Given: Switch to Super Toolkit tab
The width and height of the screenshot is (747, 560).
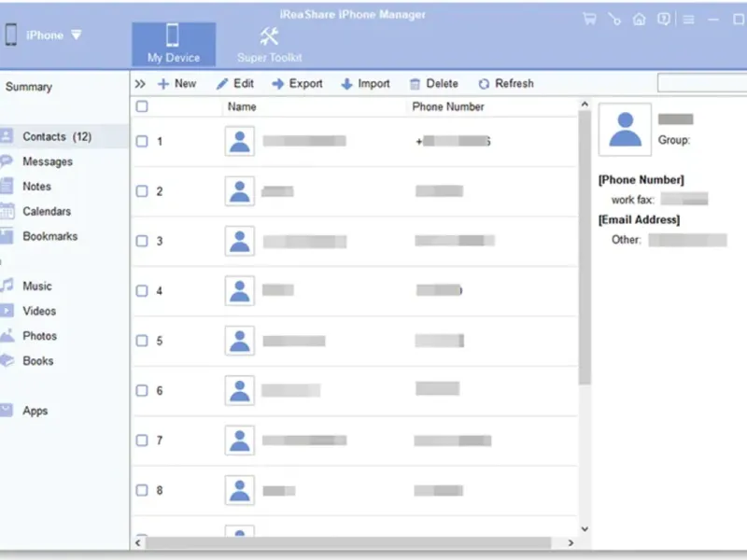Looking at the screenshot, I should [269, 45].
